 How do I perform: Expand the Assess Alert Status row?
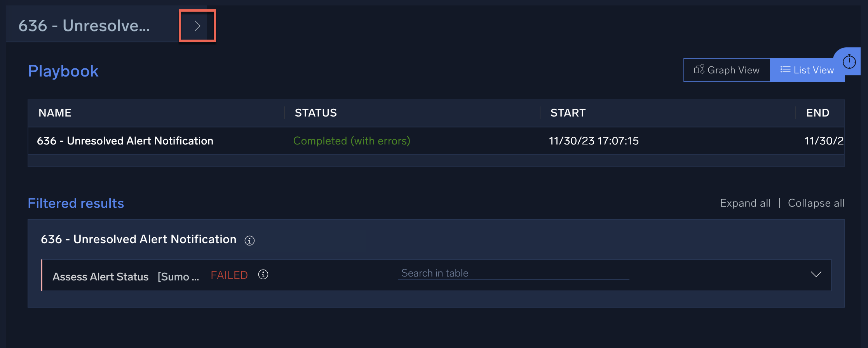816,275
